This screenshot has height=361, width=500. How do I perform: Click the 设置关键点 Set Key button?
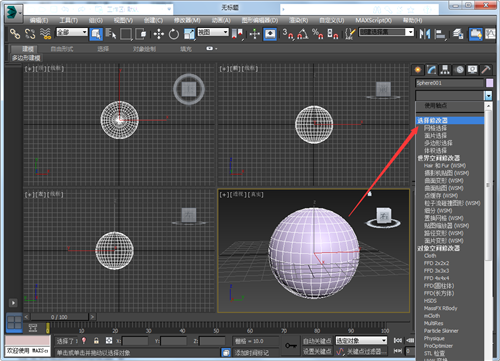tap(317, 351)
